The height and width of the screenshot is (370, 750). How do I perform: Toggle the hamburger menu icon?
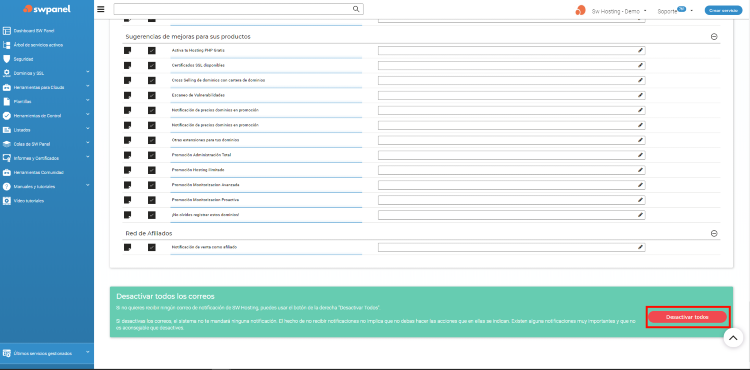coord(101,9)
